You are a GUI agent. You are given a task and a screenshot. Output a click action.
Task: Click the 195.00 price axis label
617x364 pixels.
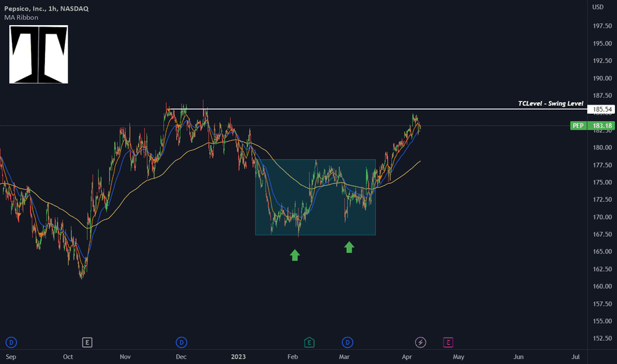coord(602,43)
